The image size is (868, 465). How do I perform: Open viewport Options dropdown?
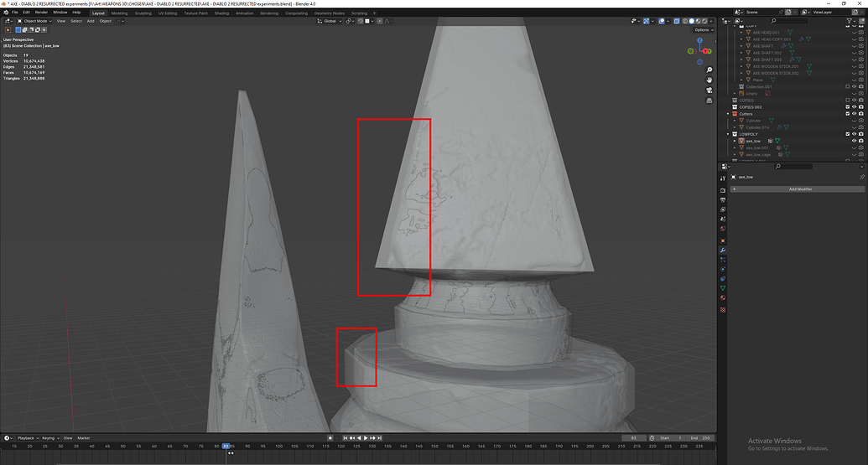(x=704, y=30)
